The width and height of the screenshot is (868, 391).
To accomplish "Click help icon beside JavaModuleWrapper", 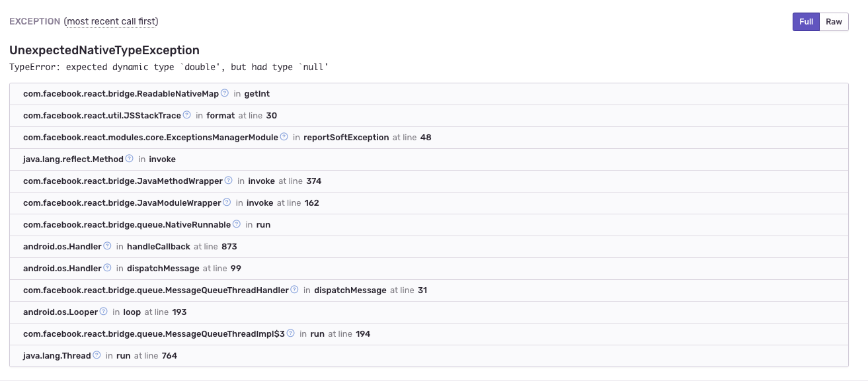I will [x=227, y=202].
